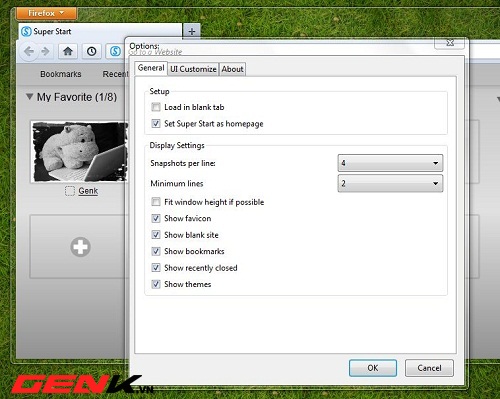Image resolution: width=500 pixels, height=399 pixels.
Task: Open the orange Firefox menu button
Action: [46, 13]
